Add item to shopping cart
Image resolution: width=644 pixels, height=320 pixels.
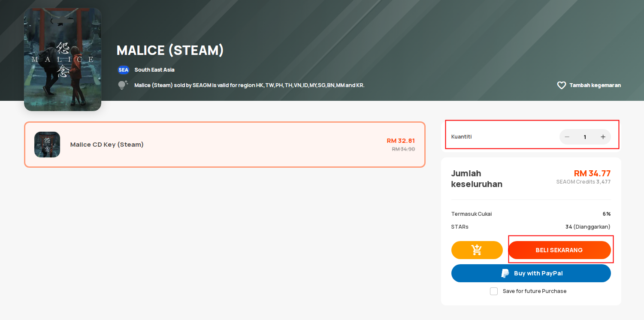pyautogui.click(x=477, y=250)
